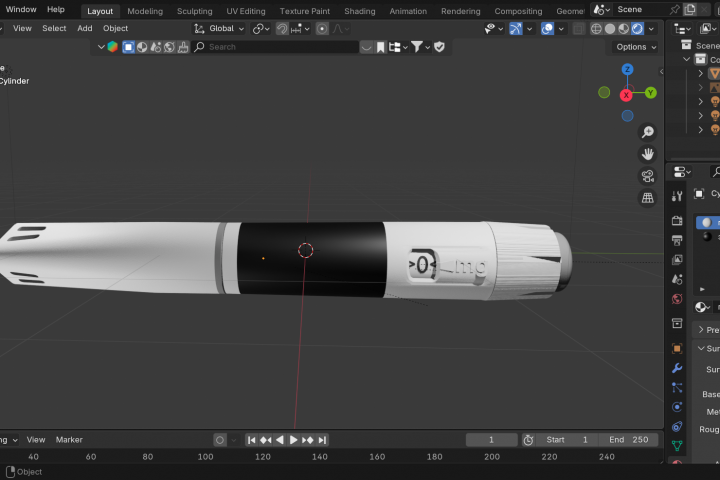Image resolution: width=720 pixels, height=480 pixels.
Task: Open the Particles properties tab
Action: 677,388
